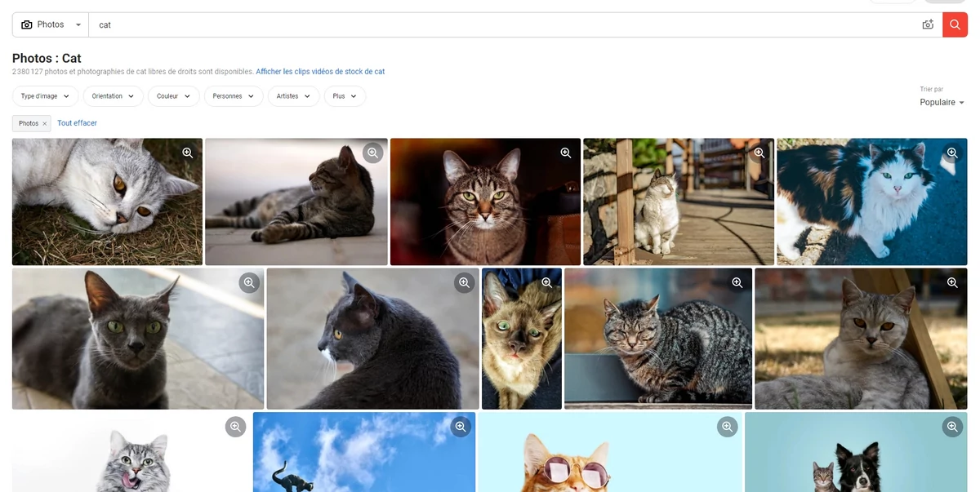Expand the Orientation filter
Screen dimensions: 980x492
113,96
